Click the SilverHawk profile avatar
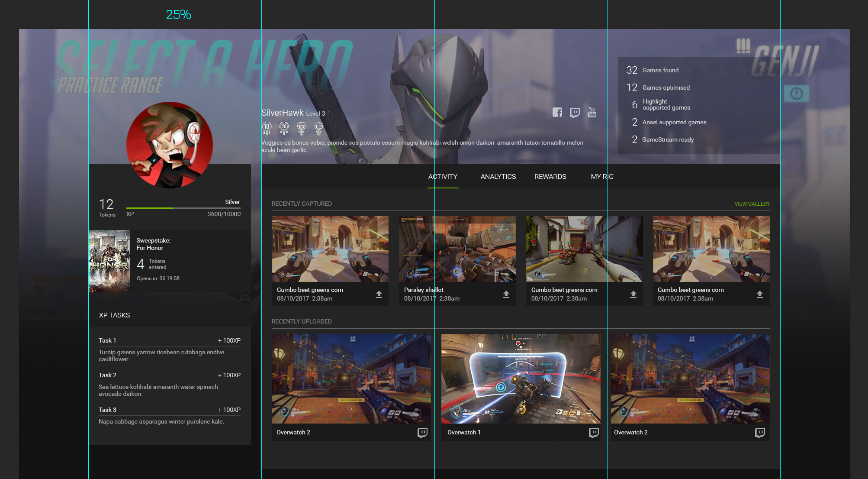The height and width of the screenshot is (479, 868). 170,145
